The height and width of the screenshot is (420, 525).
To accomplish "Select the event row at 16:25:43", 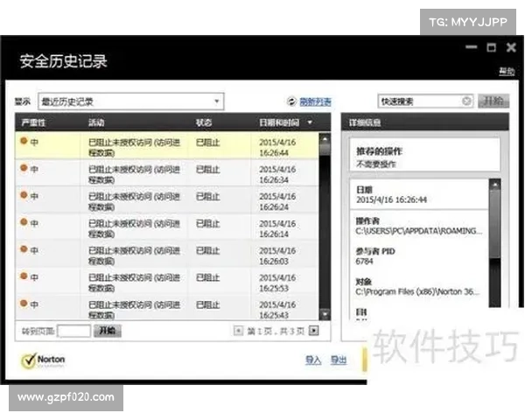I will [x=167, y=307].
